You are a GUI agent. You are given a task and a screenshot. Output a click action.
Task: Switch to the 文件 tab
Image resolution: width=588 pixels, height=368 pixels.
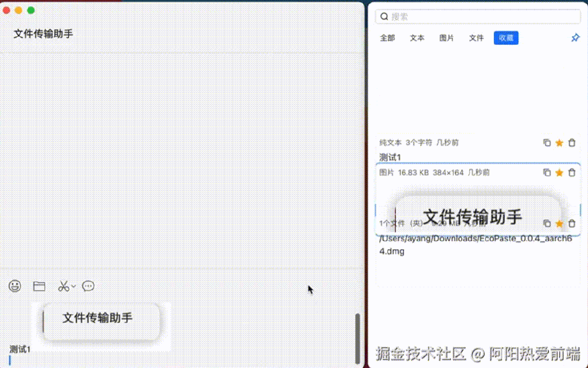coord(476,38)
